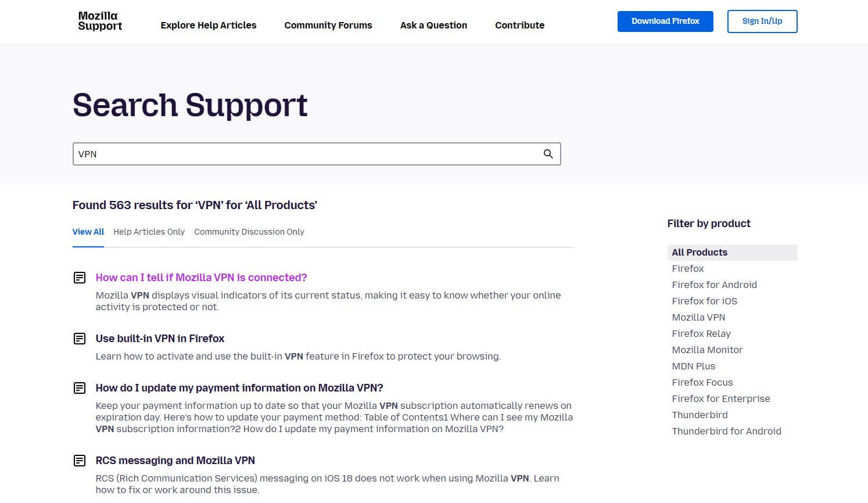Switch to Help Articles Only results
Screen dimensions: 868x503
click(149, 231)
